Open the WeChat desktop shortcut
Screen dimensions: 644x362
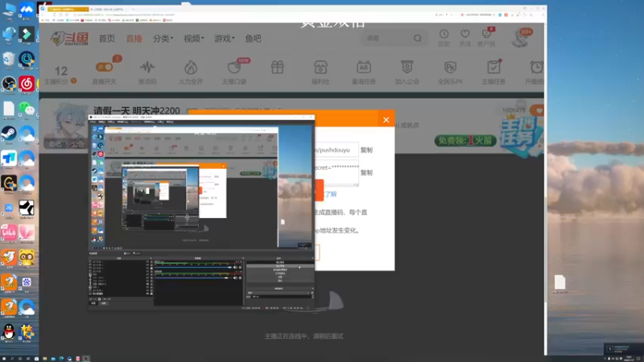27,109
